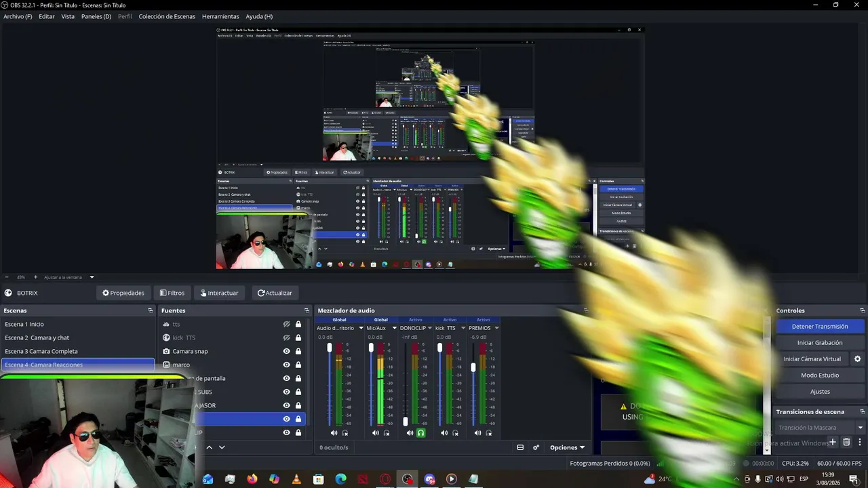Image resolution: width=868 pixels, height=488 pixels.
Task: Undock the Transiciones de escena panel
Action: tap(863, 411)
